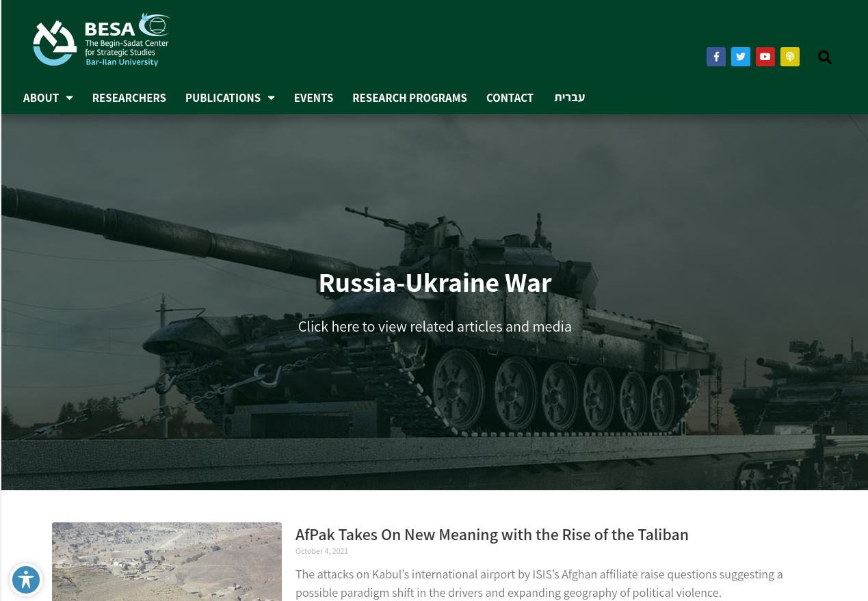Visit the BESA YouTube channel
Image resolution: width=868 pixels, height=601 pixels.
pyautogui.click(x=765, y=57)
